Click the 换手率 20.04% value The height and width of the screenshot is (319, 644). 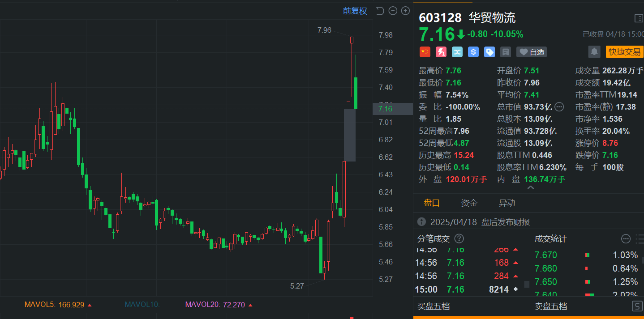[616, 131]
